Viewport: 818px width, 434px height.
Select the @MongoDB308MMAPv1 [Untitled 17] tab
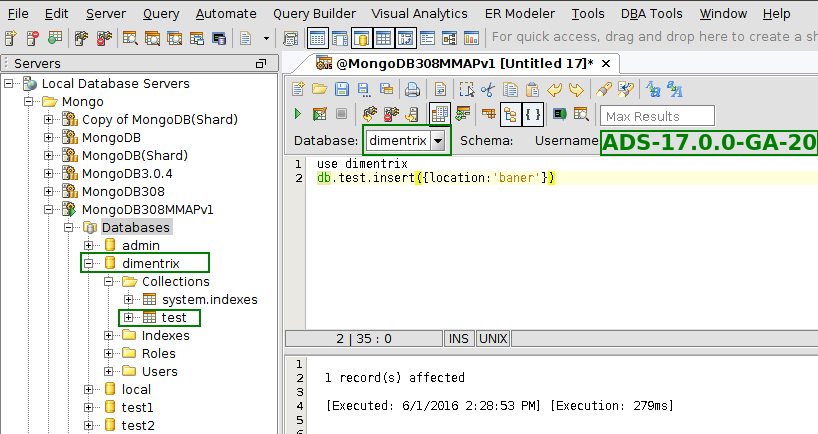464,64
